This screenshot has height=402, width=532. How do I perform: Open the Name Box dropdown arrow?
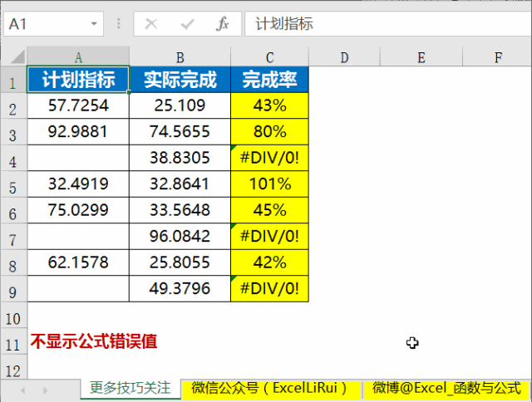pyautogui.click(x=94, y=24)
